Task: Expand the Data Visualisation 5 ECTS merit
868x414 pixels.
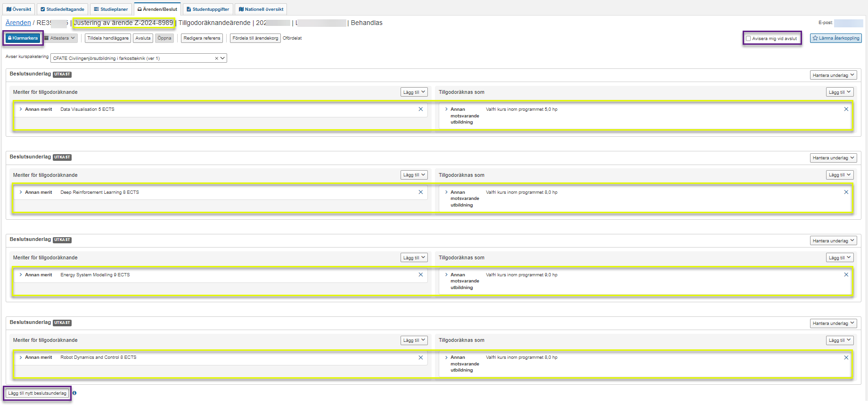Action: (x=21, y=109)
